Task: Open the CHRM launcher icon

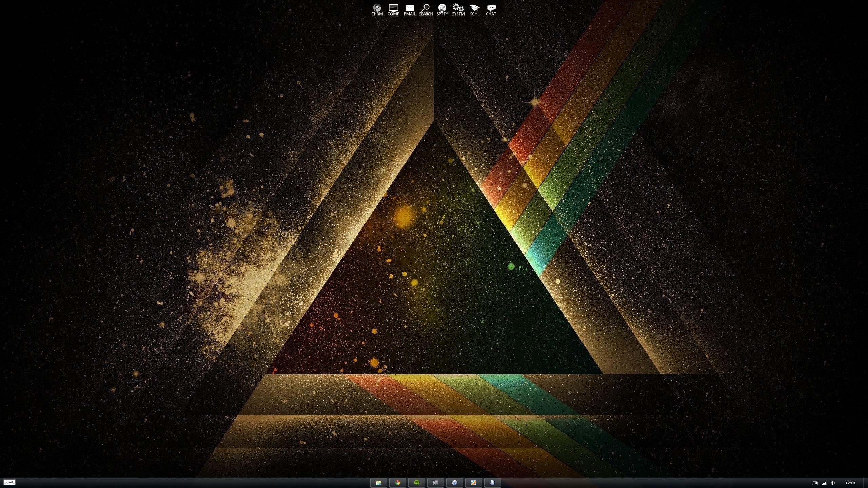Action: coord(377,9)
